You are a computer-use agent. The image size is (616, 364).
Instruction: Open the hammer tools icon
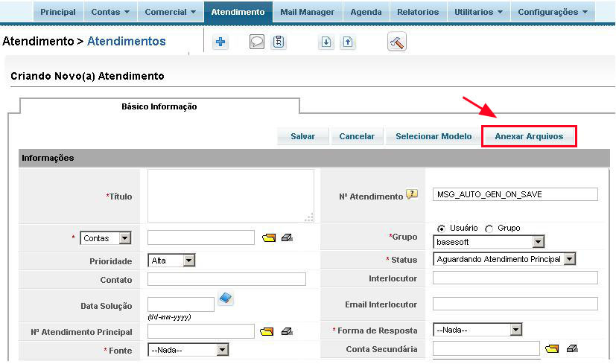pyautogui.click(x=397, y=42)
